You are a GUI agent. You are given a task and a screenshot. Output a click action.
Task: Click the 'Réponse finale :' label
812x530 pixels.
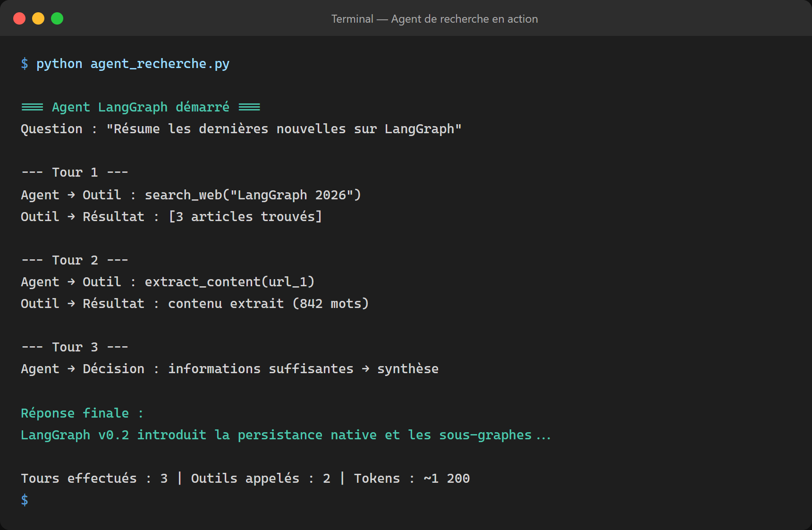(x=82, y=413)
